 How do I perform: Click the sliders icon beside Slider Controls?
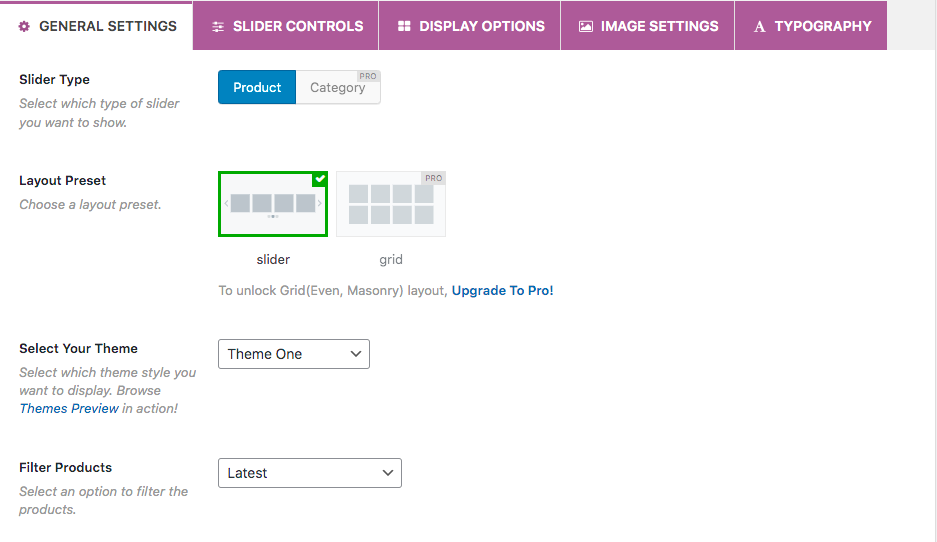[x=218, y=26]
